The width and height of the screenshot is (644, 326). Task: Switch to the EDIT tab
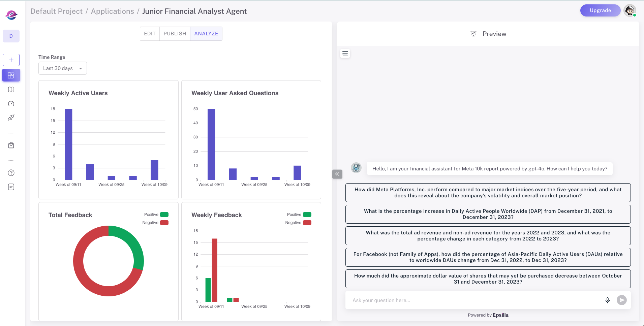pyautogui.click(x=150, y=34)
